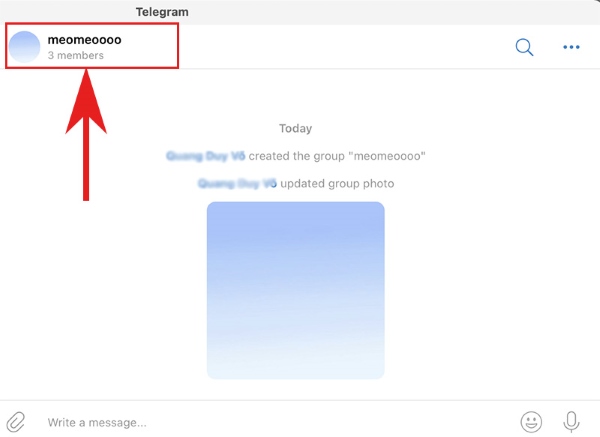The height and width of the screenshot is (437, 600).
Task: Click the "Today" date label
Action: [x=295, y=128]
